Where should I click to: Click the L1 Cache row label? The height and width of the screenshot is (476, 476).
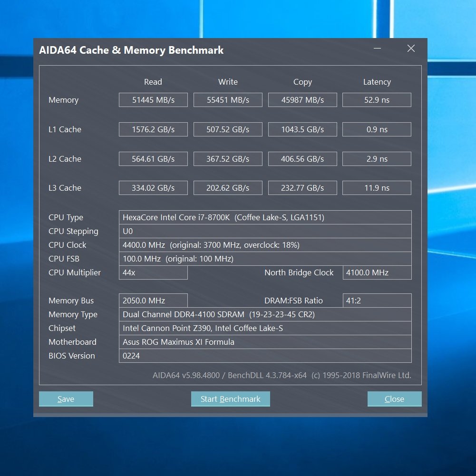[x=65, y=129]
